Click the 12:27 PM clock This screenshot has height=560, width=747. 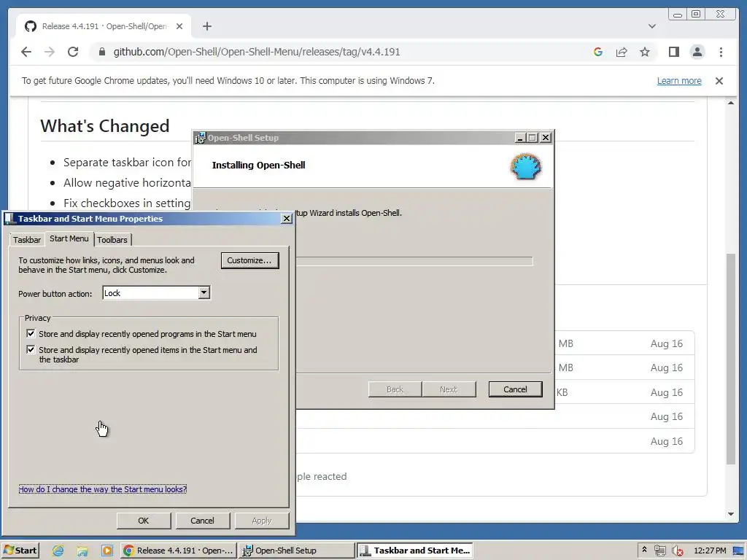pos(710,551)
